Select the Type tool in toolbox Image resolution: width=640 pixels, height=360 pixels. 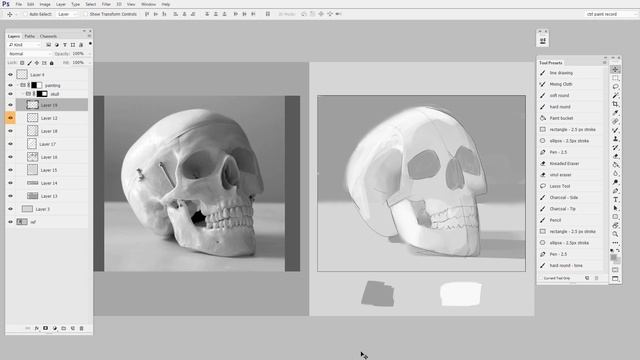click(615, 200)
